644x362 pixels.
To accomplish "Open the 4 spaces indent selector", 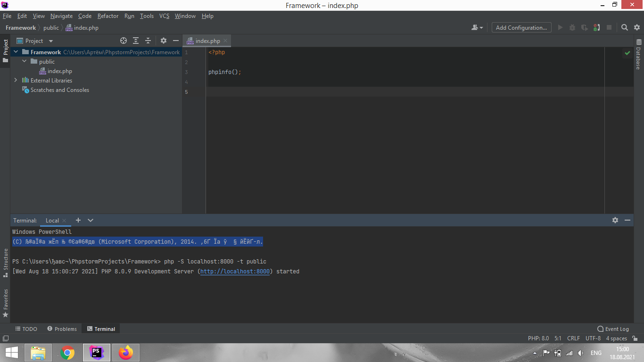I will pyautogui.click(x=616, y=338).
